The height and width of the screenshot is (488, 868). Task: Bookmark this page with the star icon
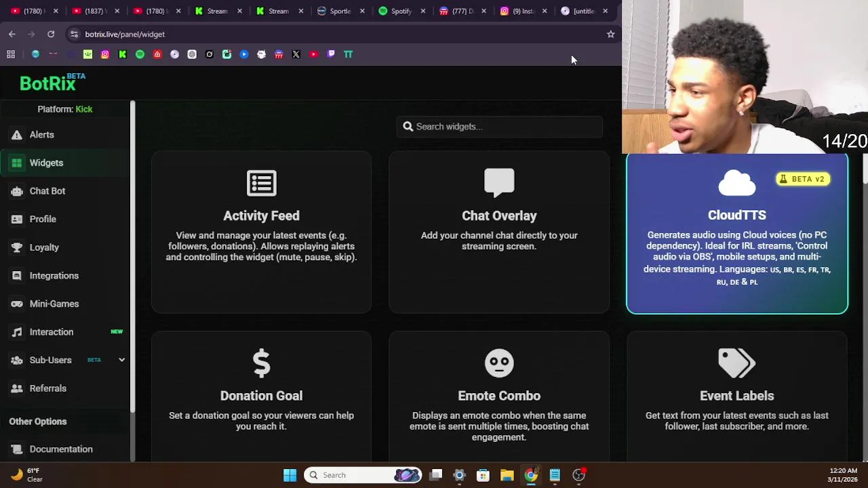coord(610,34)
